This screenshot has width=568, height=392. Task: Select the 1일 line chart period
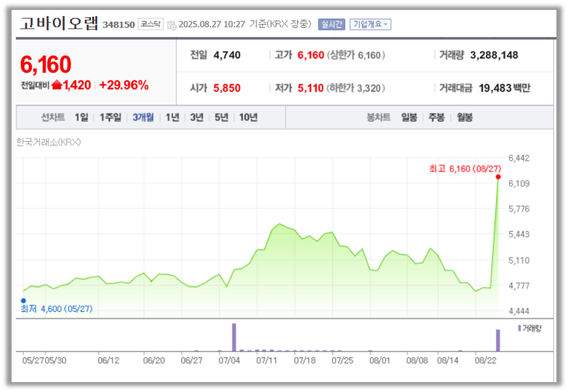82,118
